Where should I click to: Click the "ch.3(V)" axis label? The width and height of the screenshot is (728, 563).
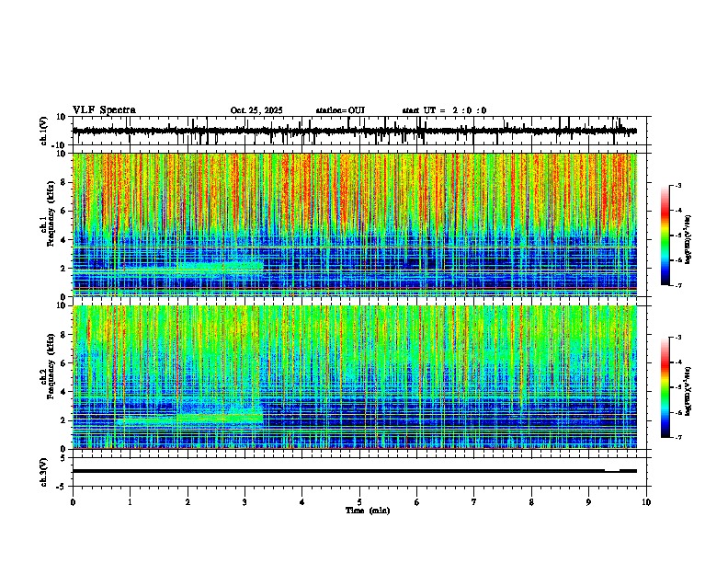44,472
